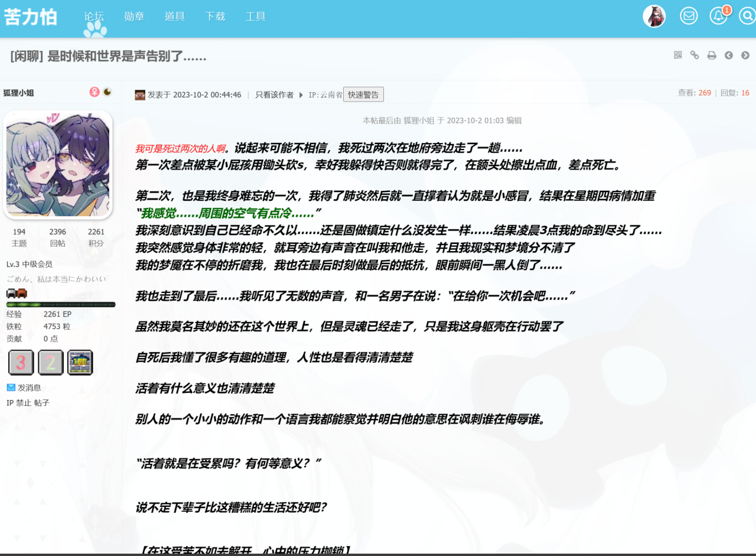Viewport: 756px width, 556px height.
Task: Click the 狐狸小姐 username in sidebar
Action: 18,93
